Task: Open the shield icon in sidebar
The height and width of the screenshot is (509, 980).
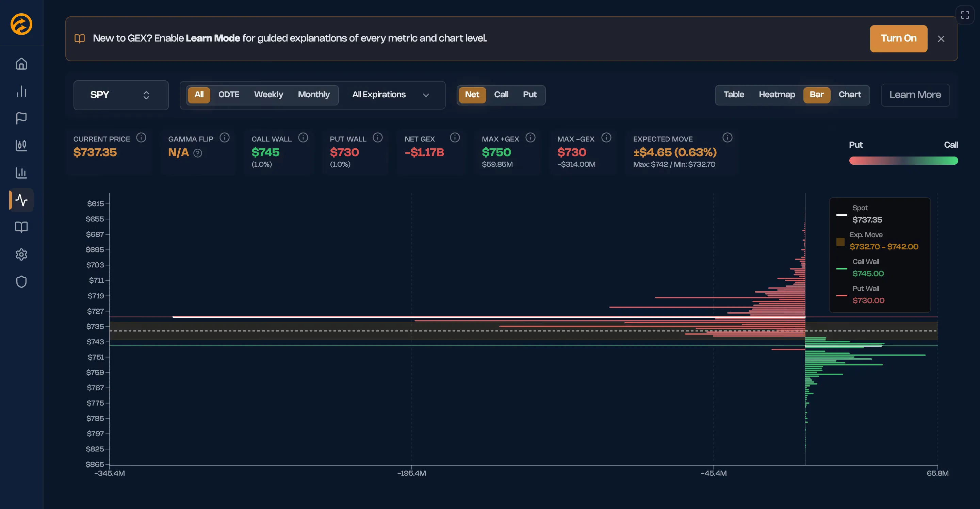Action: tap(21, 282)
